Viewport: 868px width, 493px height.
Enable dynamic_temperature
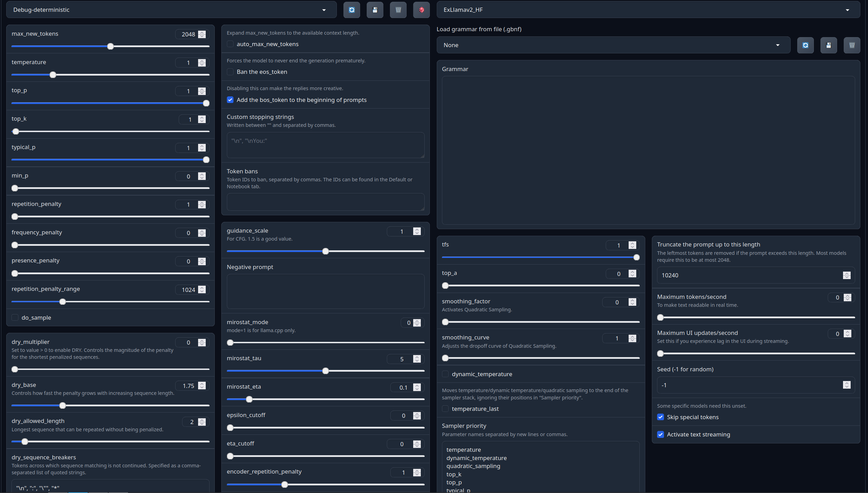click(x=445, y=374)
